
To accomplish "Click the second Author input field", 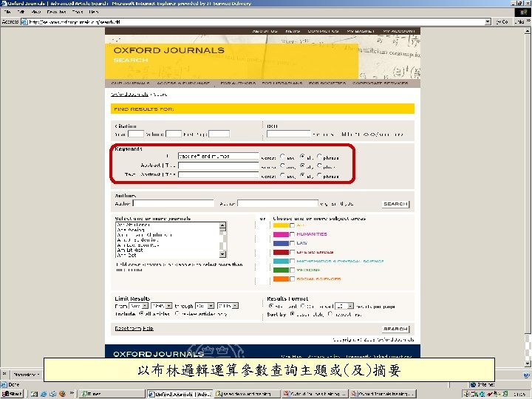I will [x=278, y=203].
